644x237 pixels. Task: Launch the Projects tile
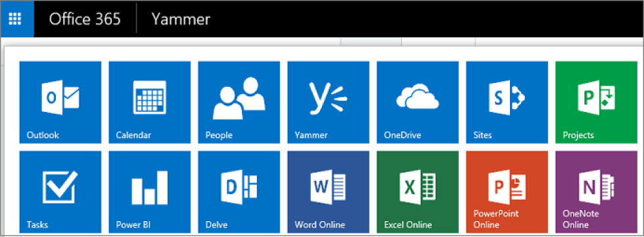point(597,103)
